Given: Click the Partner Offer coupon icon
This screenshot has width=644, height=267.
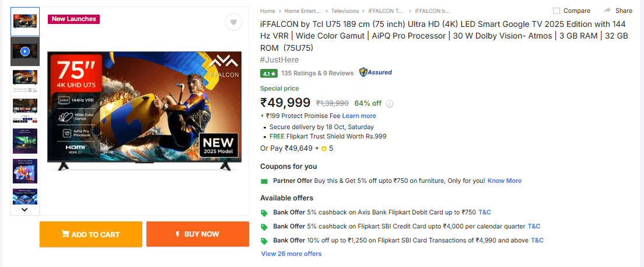Looking at the screenshot, I should (x=264, y=181).
